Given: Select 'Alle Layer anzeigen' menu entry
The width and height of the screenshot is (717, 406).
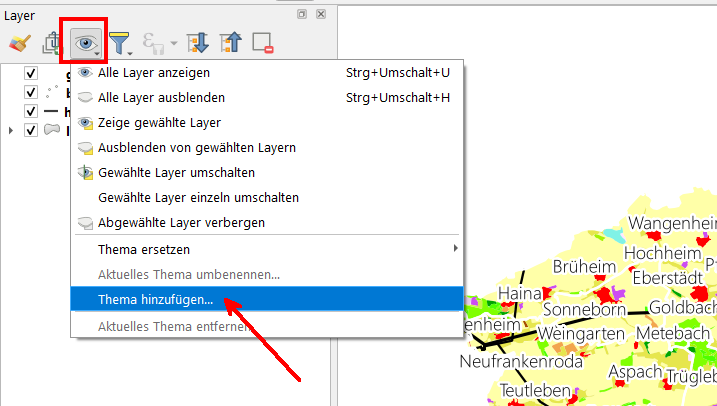Looking at the screenshot, I should pyautogui.click(x=267, y=73).
